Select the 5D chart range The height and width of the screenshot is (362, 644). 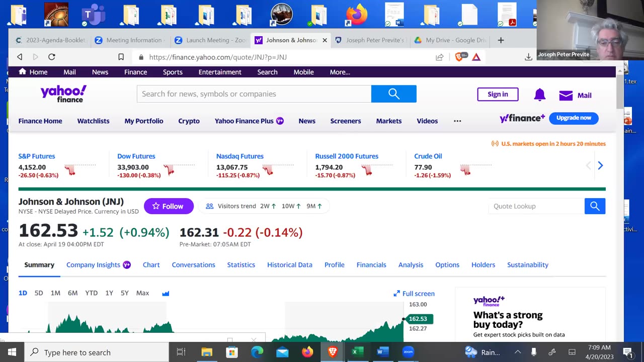[x=39, y=293]
